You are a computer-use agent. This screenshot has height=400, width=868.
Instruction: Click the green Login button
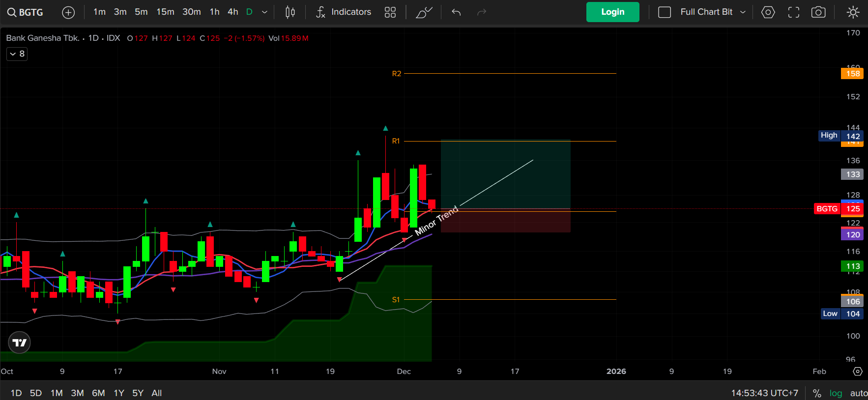[612, 12]
